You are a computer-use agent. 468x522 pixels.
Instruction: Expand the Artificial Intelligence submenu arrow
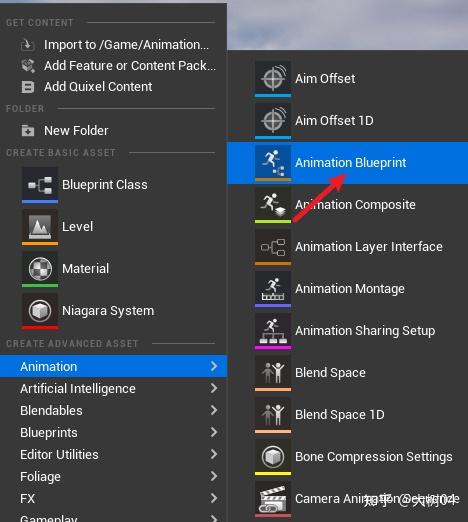click(x=214, y=388)
